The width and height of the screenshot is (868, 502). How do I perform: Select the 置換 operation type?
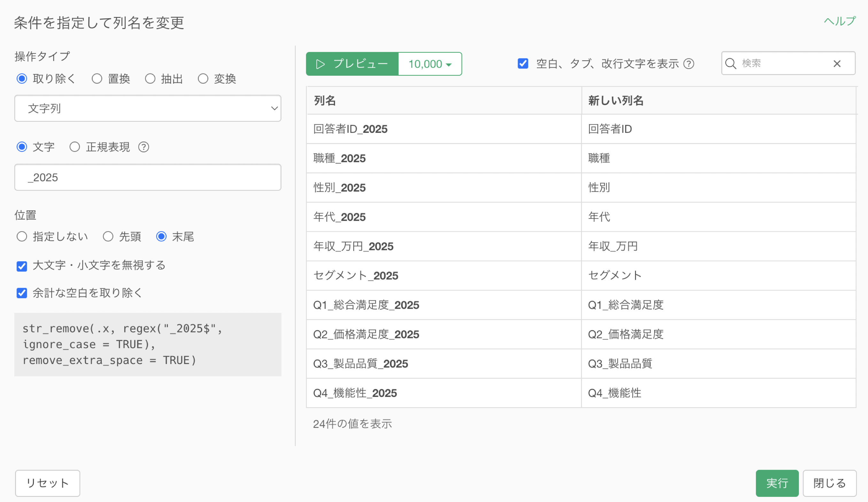(97, 79)
